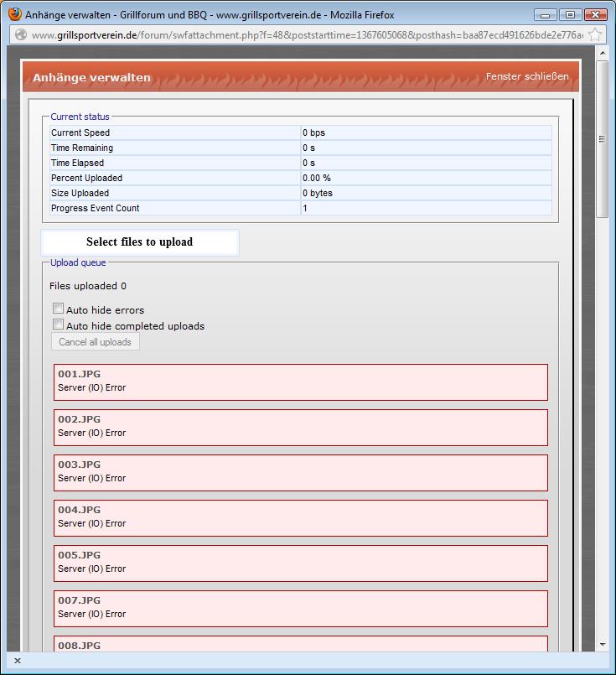616x675 pixels.
Task: Click the Upload queue legend
Action: (78, 262)
